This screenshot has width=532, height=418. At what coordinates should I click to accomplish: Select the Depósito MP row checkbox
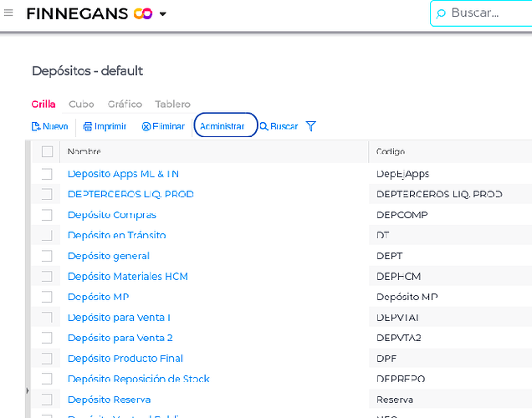coord(48,297)
